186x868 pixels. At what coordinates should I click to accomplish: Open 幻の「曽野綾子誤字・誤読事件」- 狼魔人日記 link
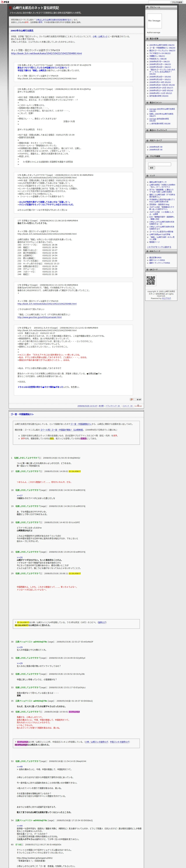[x=162, y=218]
